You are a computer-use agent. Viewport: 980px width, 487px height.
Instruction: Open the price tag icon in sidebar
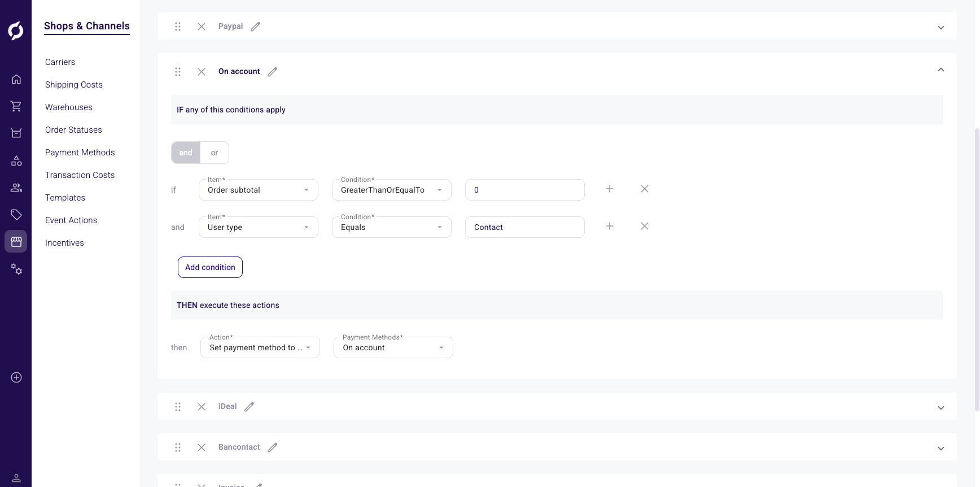16,215
